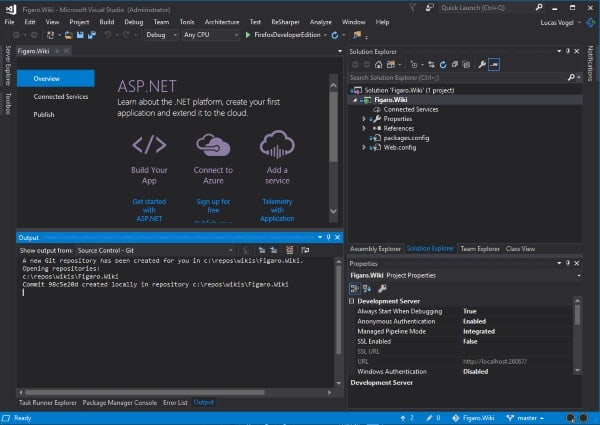Toggle auto-hide pin on the Properties panel
Image resolution: width=600 pixels, height=425 pixels.
point(568,263)
